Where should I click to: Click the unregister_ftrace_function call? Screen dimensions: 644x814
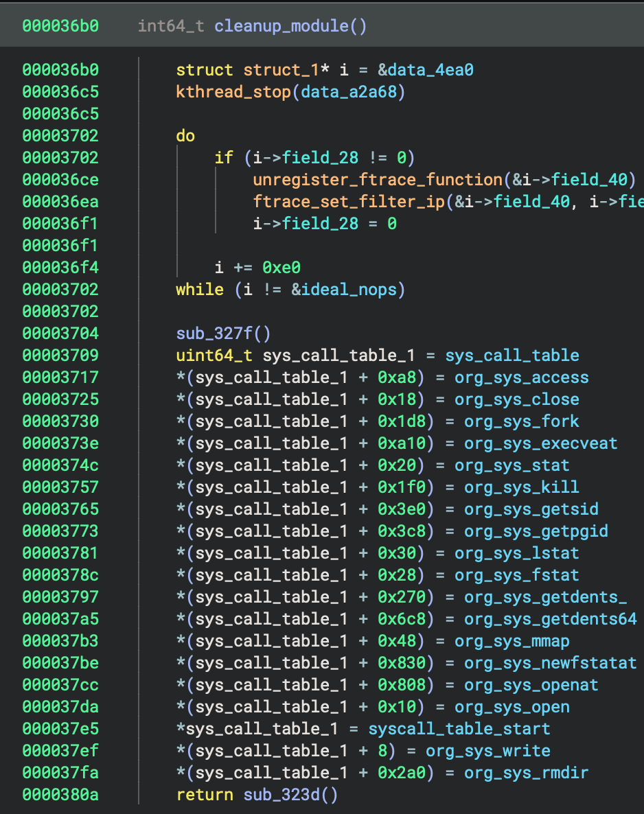(378, 180)
